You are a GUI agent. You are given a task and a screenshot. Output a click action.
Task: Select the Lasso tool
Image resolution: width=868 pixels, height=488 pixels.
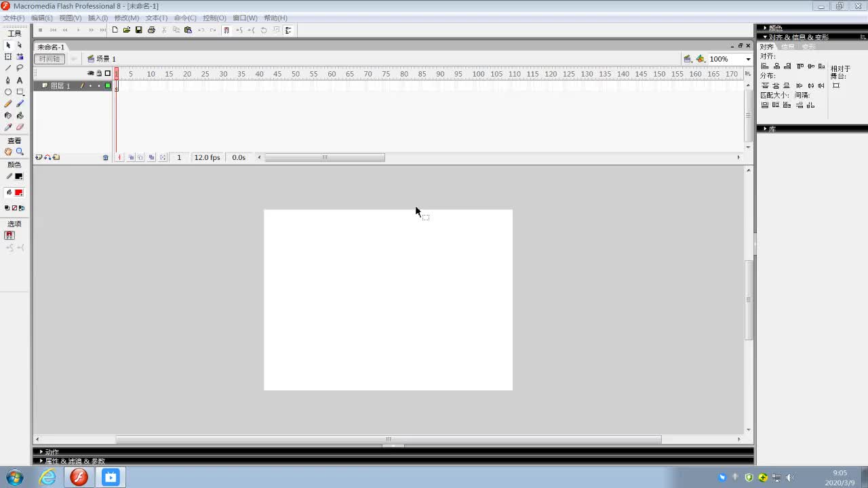coord(20,68)
